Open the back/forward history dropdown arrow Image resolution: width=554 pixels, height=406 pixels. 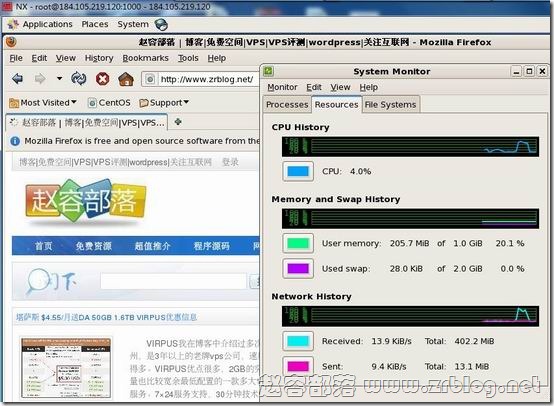click(x=59, y=78)
